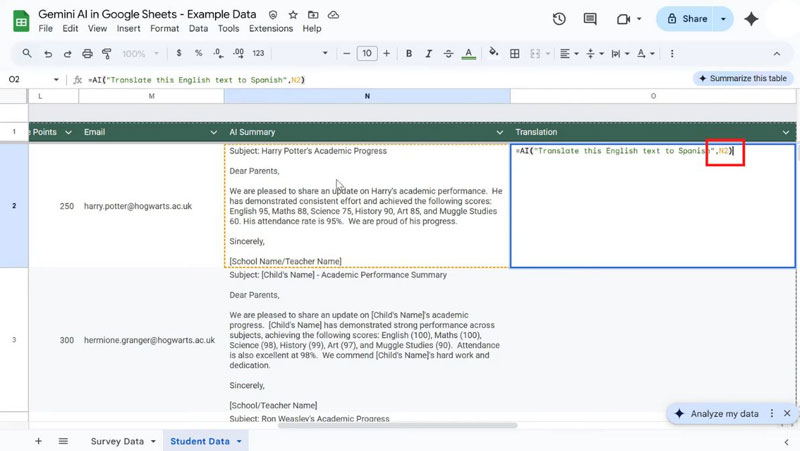
Task: Star this spreadsheet
Action: (293, 16)
